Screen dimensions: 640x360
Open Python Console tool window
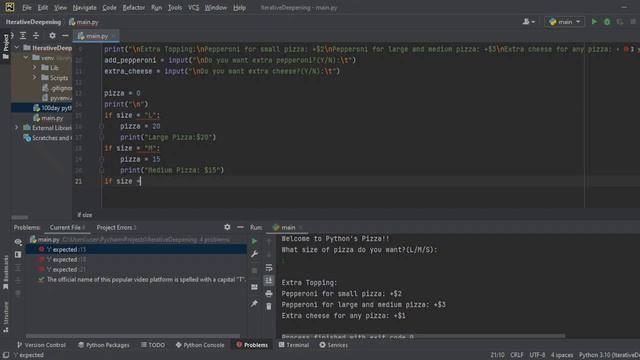(200, 345)
